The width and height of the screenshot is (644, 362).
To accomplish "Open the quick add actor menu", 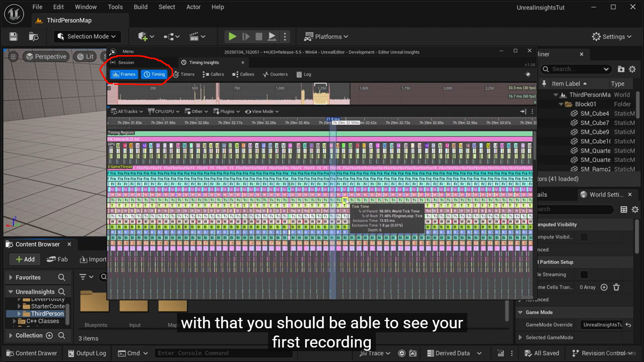I will point(146,37).
